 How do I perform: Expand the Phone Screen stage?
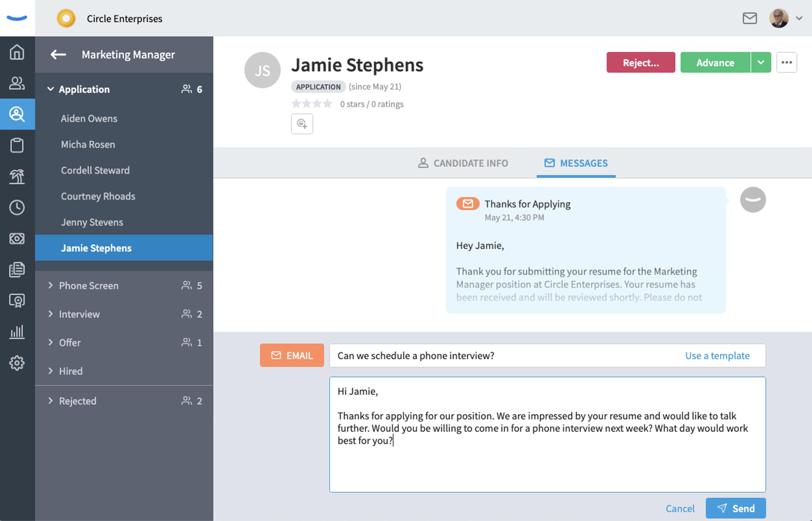click(51, 285)
